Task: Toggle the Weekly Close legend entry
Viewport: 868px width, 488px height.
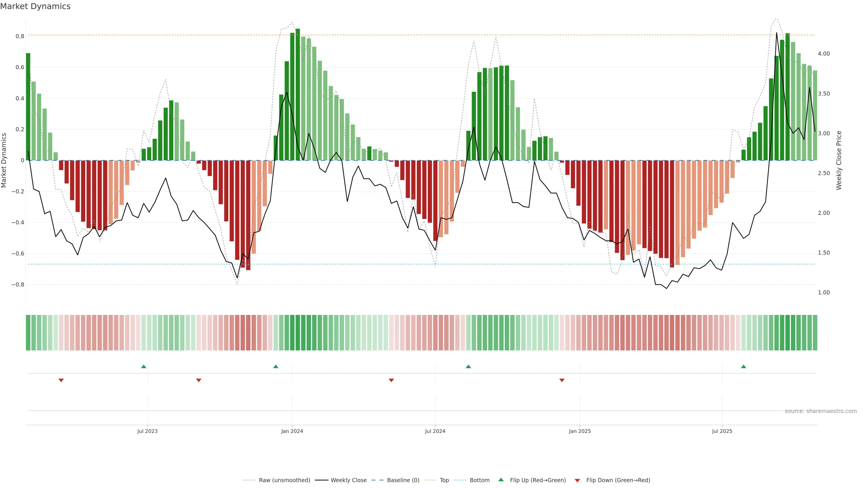Action: 348,480
